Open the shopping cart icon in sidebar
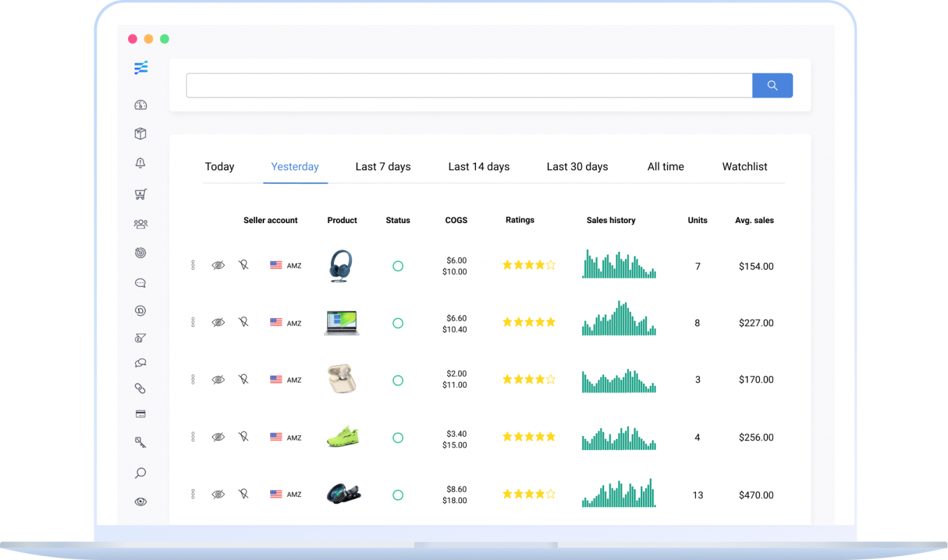The image size is (948, 560). tap(140, 194)
